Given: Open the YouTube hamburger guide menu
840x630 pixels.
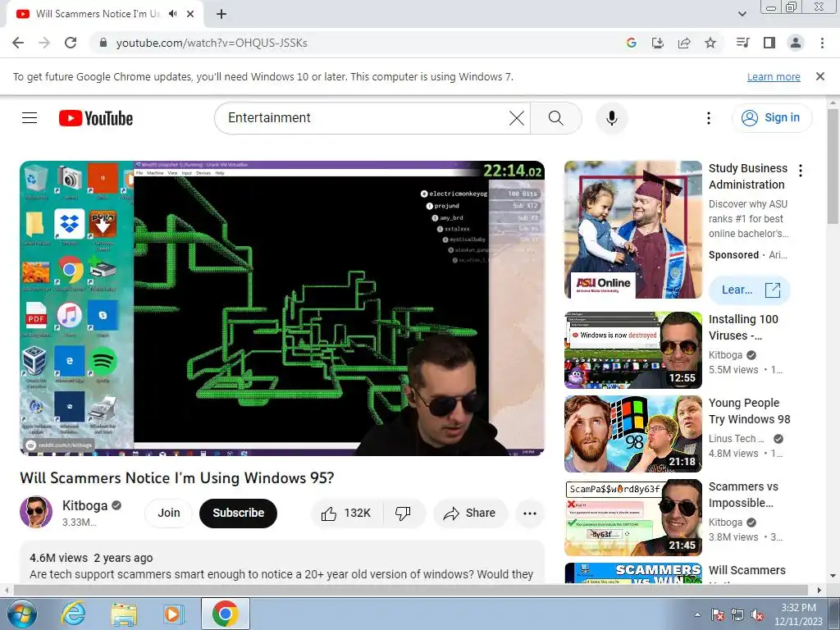Looking at the screenshot, I should [x=30, y=118].
